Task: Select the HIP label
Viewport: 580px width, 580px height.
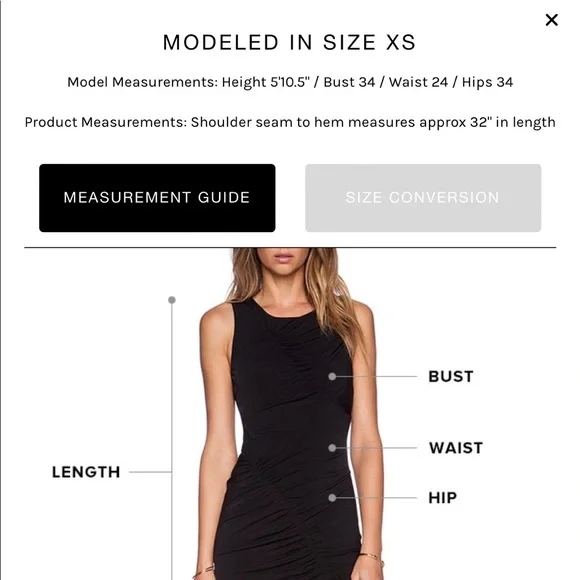Action: click(442, 498)
